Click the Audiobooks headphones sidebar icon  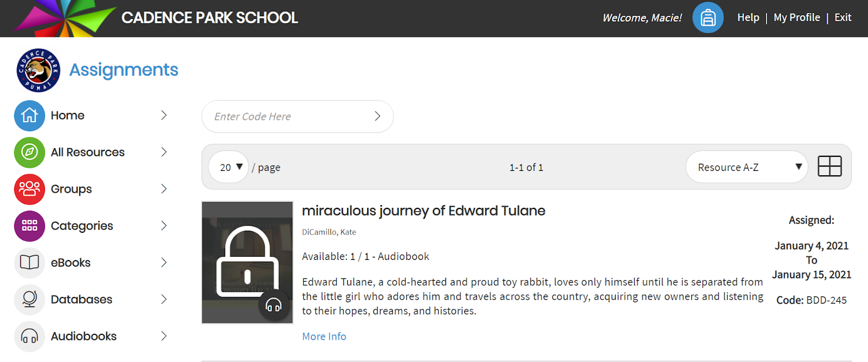click(29, 336)
